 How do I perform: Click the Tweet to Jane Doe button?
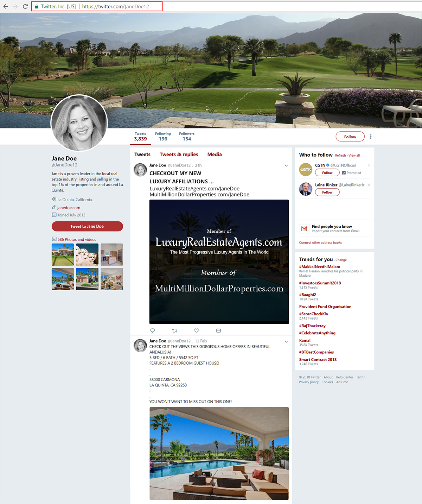(87, 226)
